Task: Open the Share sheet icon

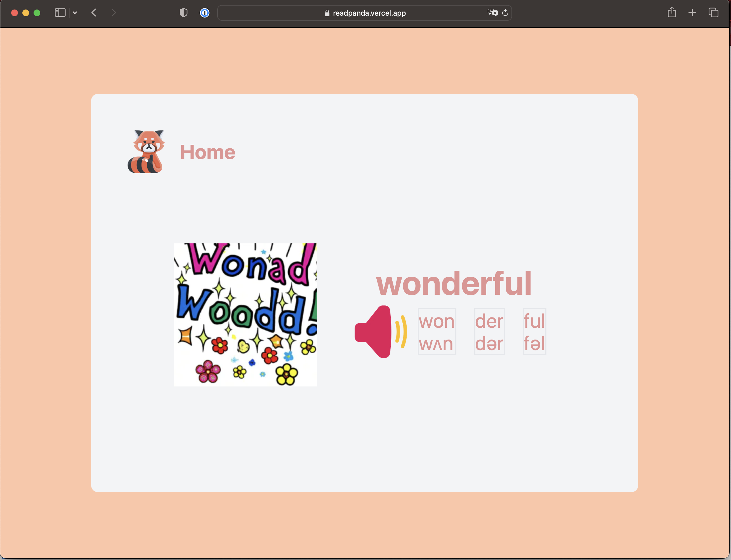Action: (672, 13)
